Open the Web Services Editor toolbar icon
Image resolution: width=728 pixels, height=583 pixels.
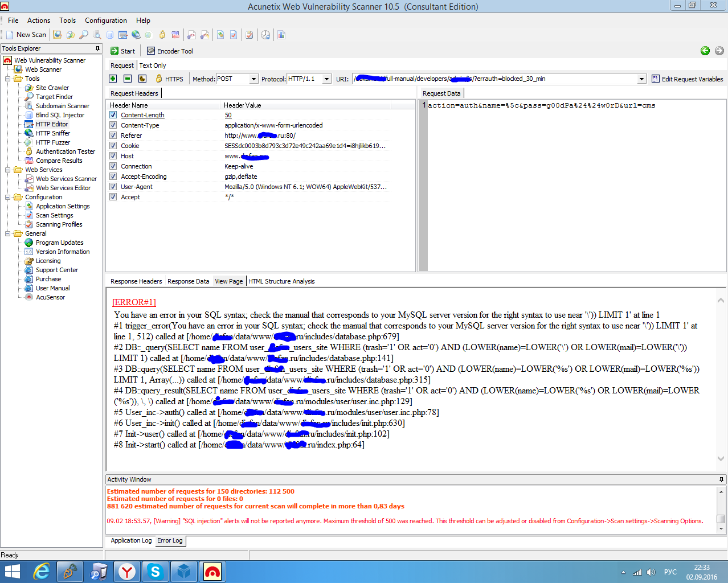click(x=205, y=35)
